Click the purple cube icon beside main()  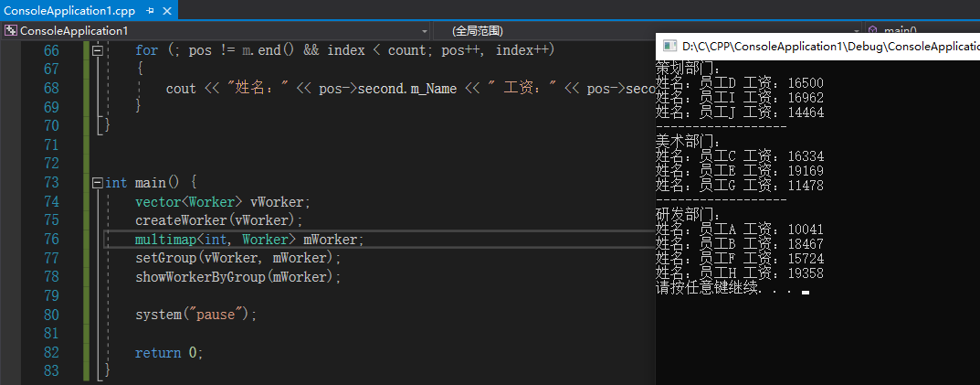[872, 31]
